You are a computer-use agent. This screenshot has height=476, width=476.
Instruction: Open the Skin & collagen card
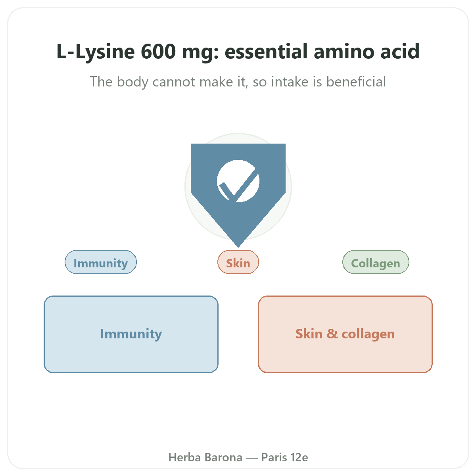[x=345, y=334]
